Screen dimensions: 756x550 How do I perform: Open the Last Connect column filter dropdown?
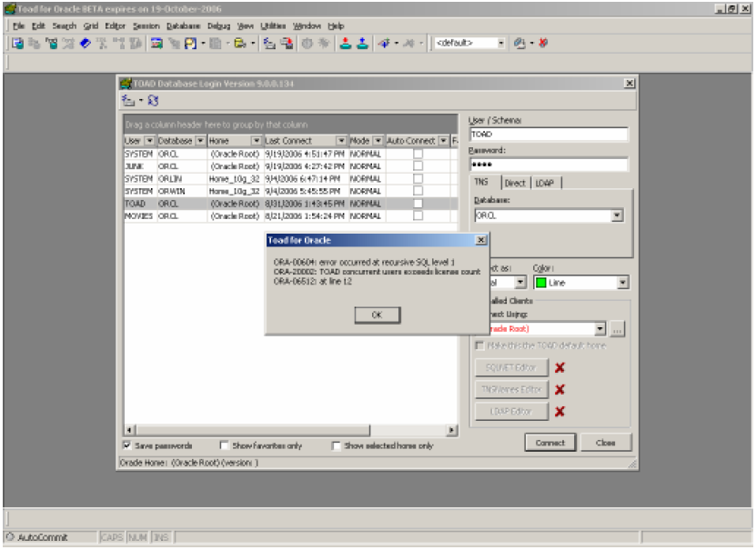341,141
